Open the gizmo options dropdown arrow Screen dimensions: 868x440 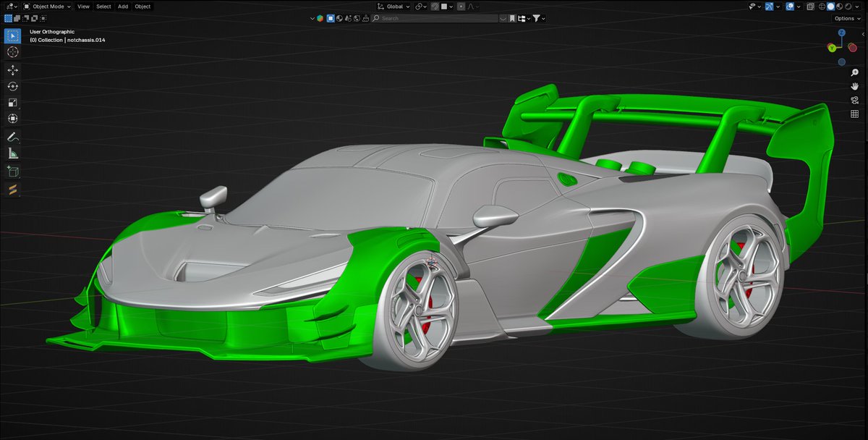[x=778, y=7]
